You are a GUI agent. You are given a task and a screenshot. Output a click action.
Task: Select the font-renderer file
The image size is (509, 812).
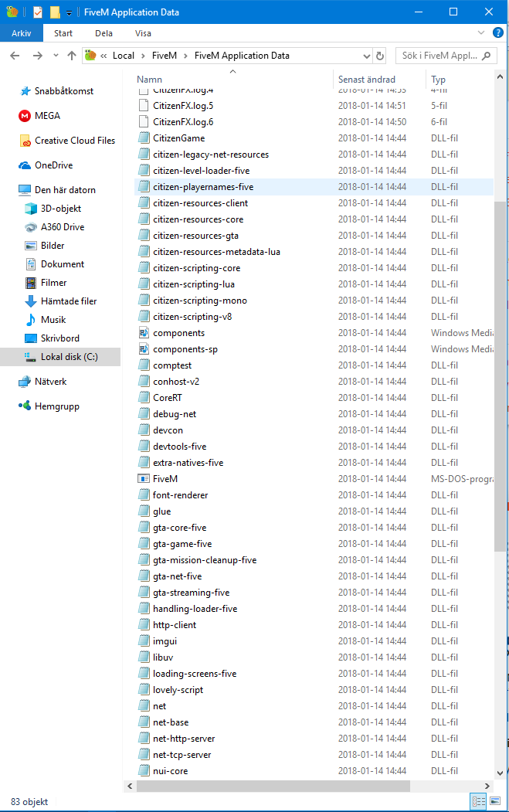coord(314,495)
